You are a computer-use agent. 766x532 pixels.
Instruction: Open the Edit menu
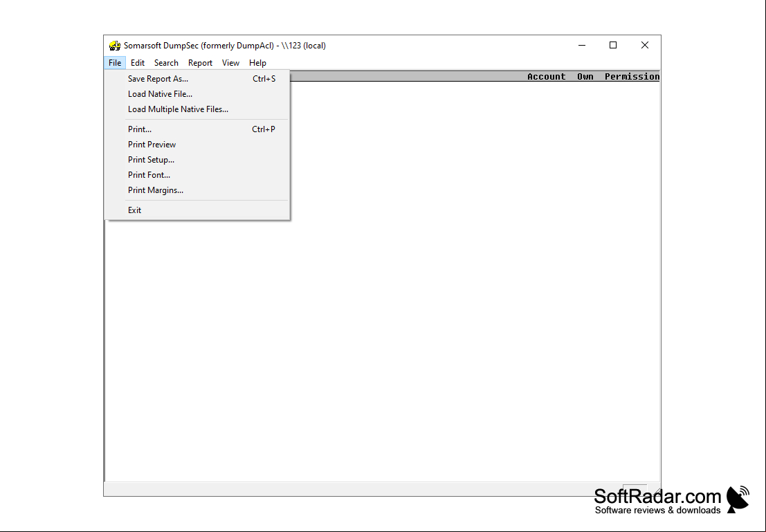[137, 62]
